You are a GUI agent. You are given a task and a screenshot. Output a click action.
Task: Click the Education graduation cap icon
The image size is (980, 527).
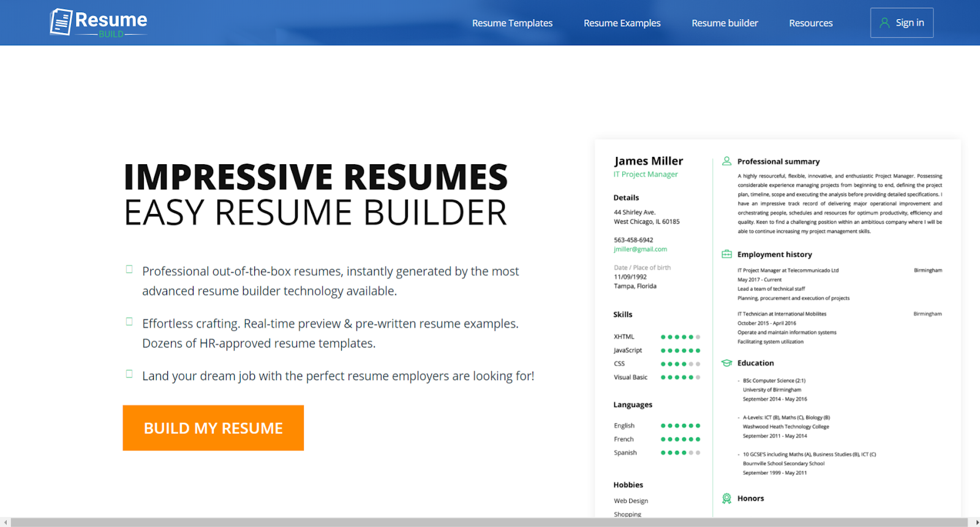coord(726,363)
